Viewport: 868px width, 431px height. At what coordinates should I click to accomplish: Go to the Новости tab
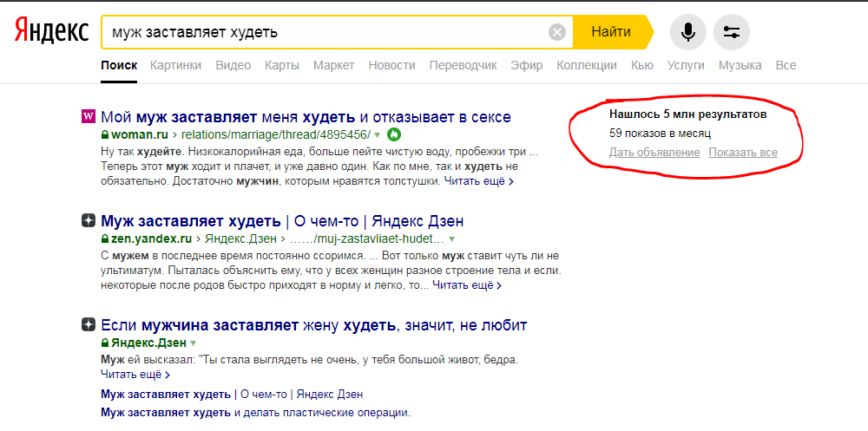pyautogui.click(x=392, y=65)
